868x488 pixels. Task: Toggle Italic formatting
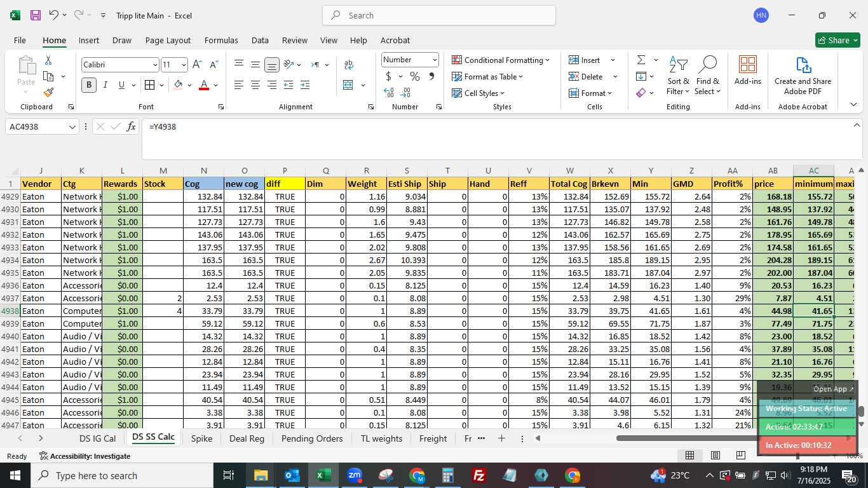pyautogui.click(x=105, y=85)
